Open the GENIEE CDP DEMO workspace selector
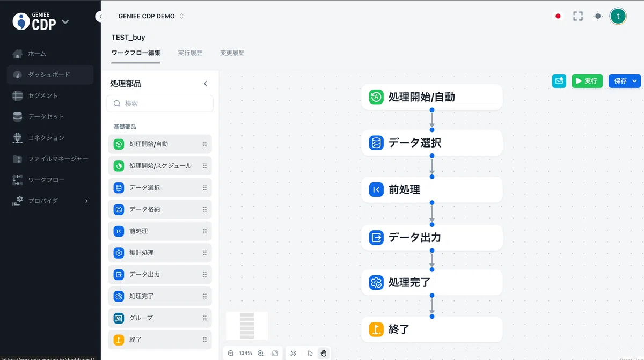644x360 pixels. (x=151, y=16)
